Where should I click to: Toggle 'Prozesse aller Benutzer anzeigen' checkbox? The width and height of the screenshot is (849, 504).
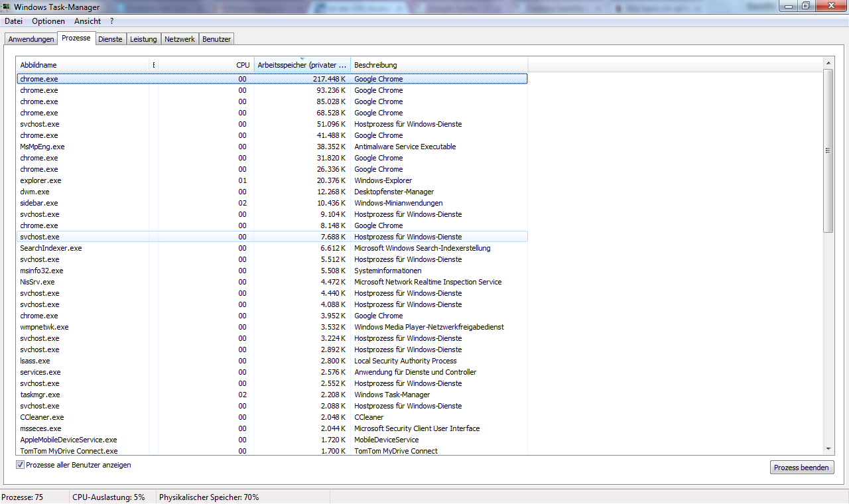[x=20, y=465]
